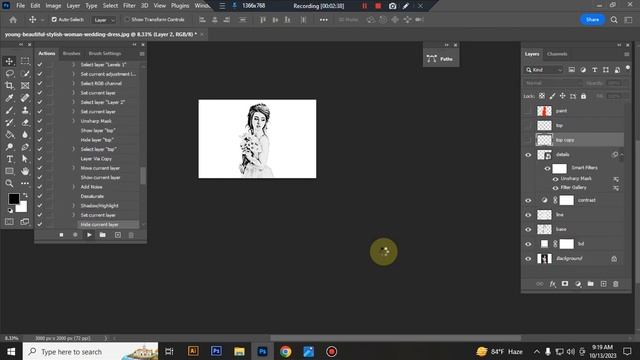Open the Image menu
The height and width of the screenshot is (360, 640).
53,6
